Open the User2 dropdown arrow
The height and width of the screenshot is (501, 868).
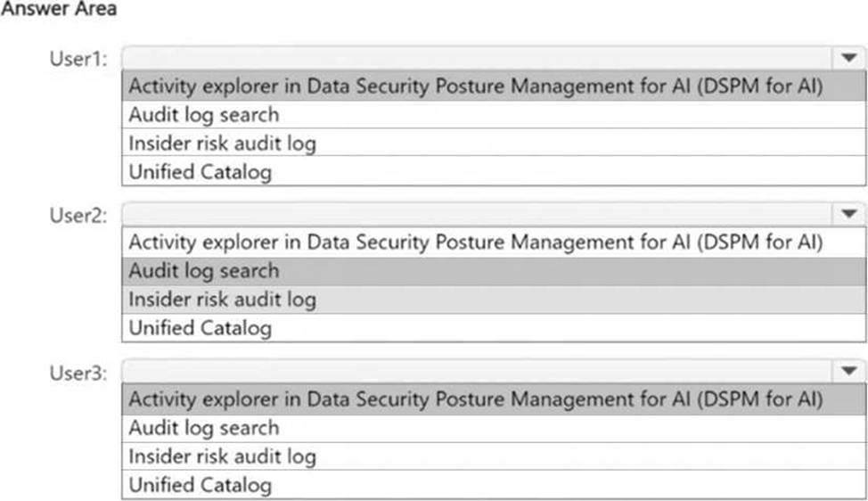click(x=848, y=214)
